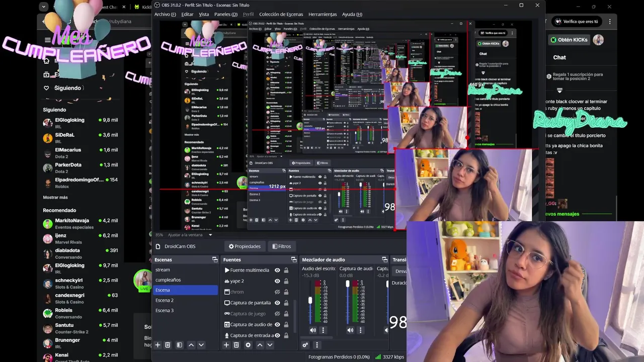Open the Ajustar a la ventana zoom dropdown
644x362 pixels.
click(x=210, y=235)
